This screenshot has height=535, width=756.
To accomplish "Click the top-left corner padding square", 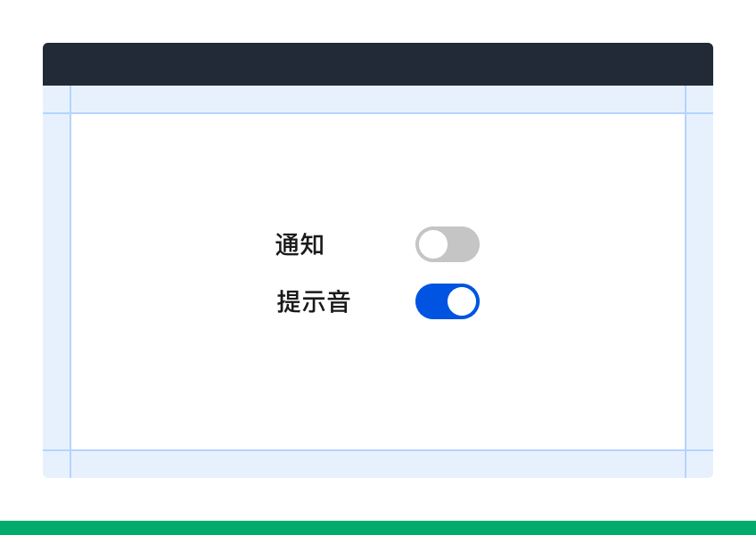I will point(56,99).
